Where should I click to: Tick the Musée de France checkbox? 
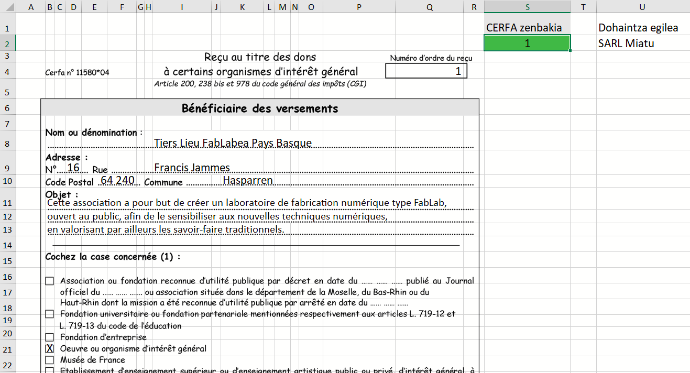50,360
